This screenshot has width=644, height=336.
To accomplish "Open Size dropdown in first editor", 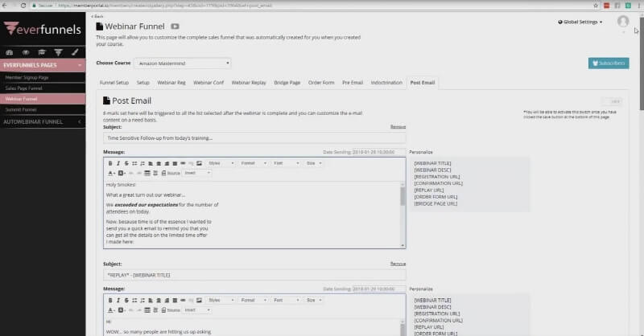I will click(314, 163).
